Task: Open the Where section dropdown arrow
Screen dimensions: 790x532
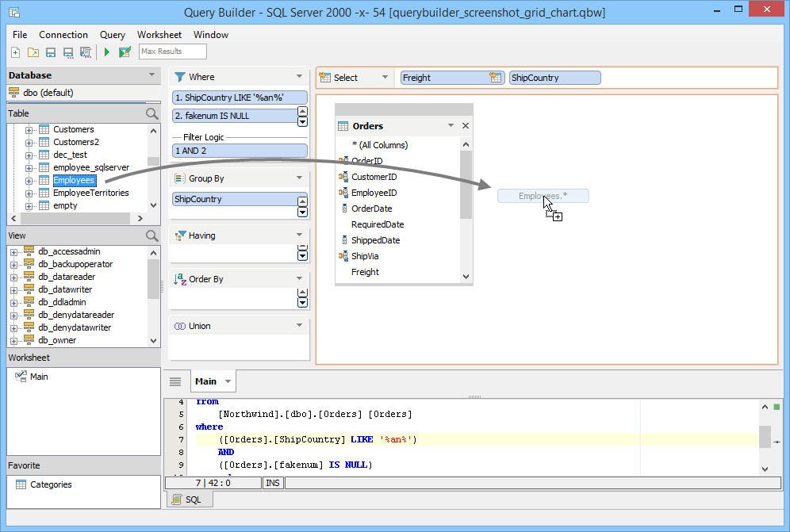Action: click(299, 77)
